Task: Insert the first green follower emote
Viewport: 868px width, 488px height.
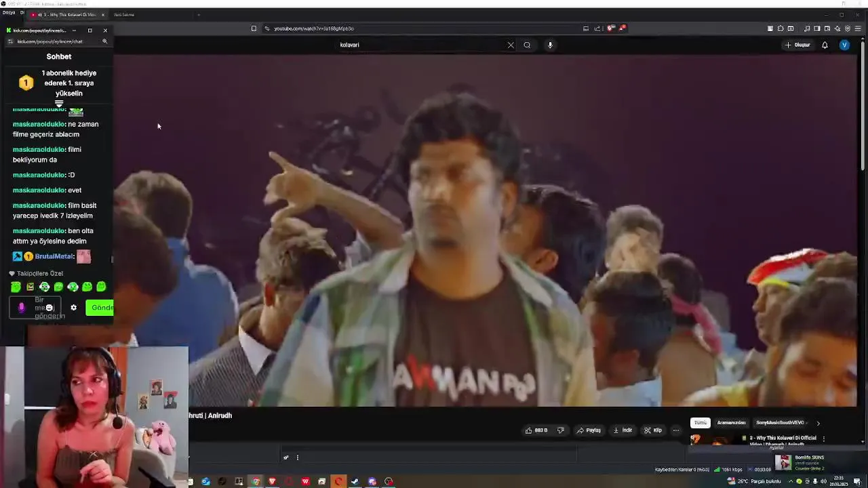Action: pos(16,287)
